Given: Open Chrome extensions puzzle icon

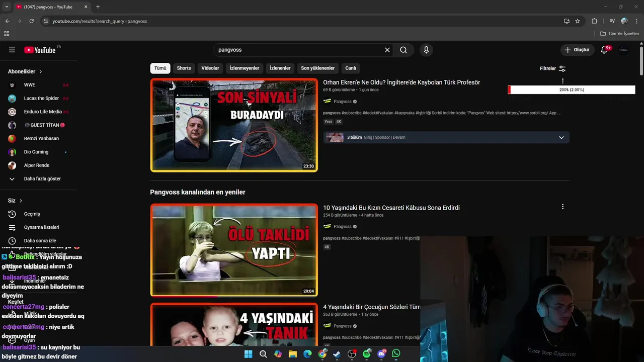Looking at the screenshot, I should [594, 21].
